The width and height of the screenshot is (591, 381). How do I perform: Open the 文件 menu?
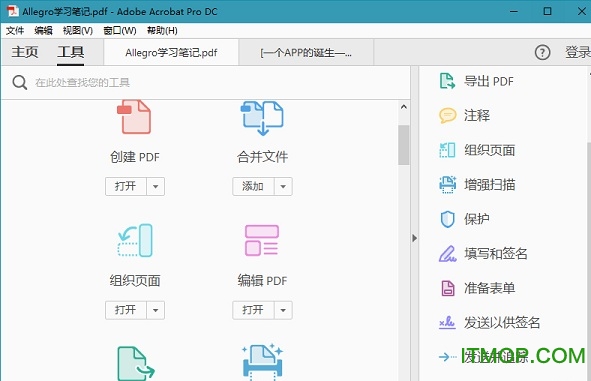15,31
